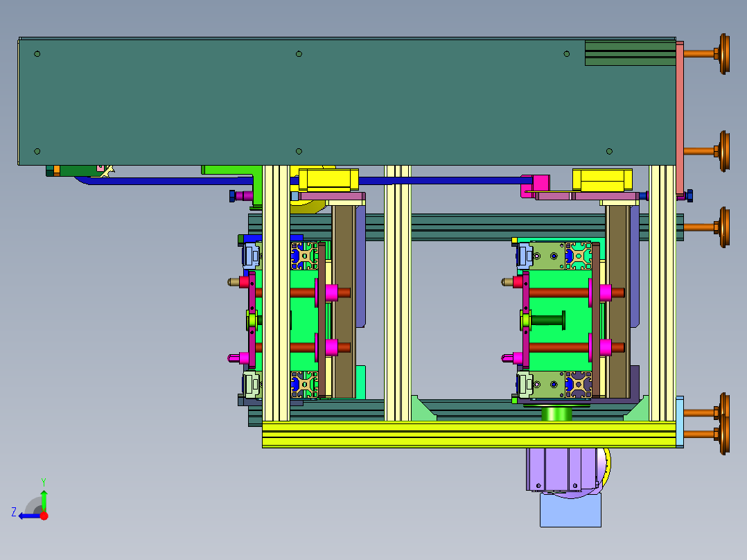This screenshot has height=560, width=747.
Task: Select the long blue tube under the cover
Action: pyautogui.click(x=305, y=181)
